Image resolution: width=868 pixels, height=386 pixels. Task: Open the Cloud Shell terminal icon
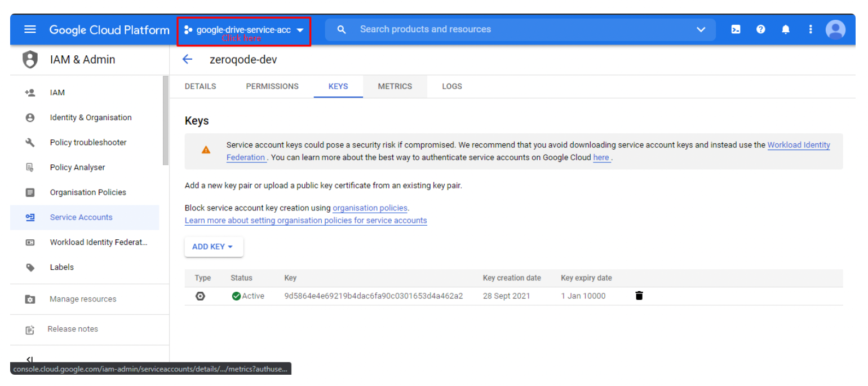click(x=736, y=29)
